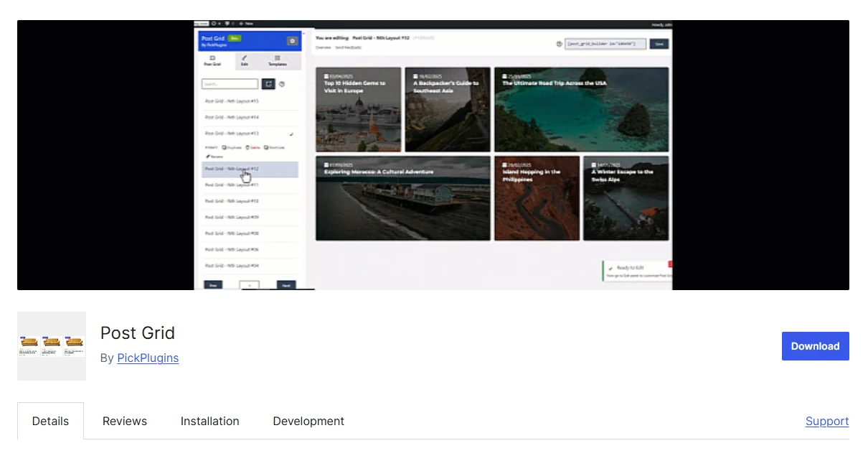Screen dimensions: 868x456
Task: Select 'Post Grid - Nth Layout #09' in the list
Action: 250,217
